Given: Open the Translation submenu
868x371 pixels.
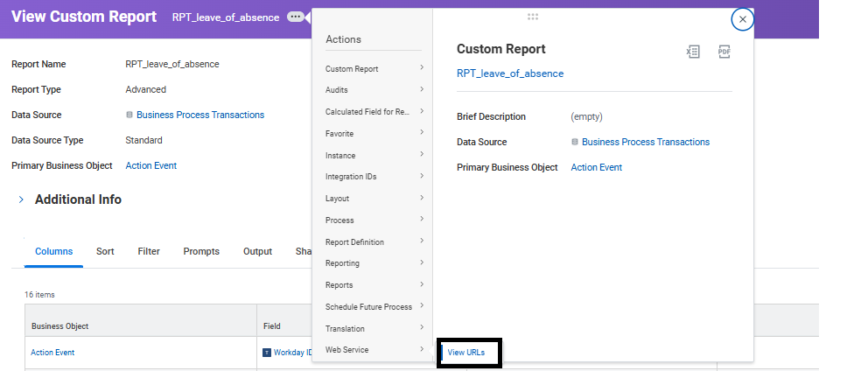Looking at the screenshot, I should pos(374,328).
